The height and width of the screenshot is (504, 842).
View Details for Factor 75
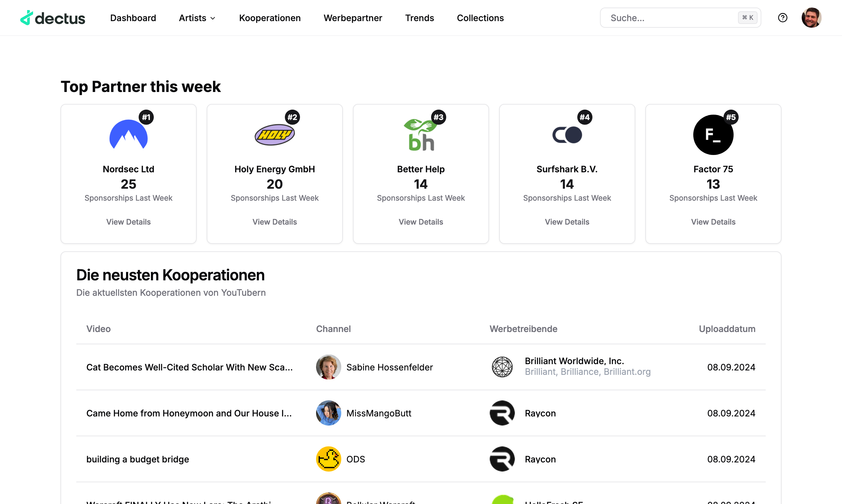point(713,221)
